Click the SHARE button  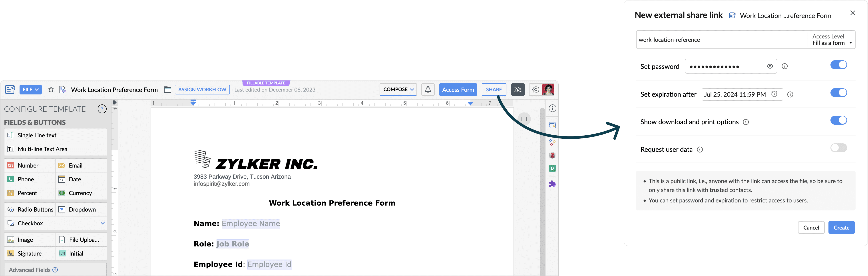(494, 90)
